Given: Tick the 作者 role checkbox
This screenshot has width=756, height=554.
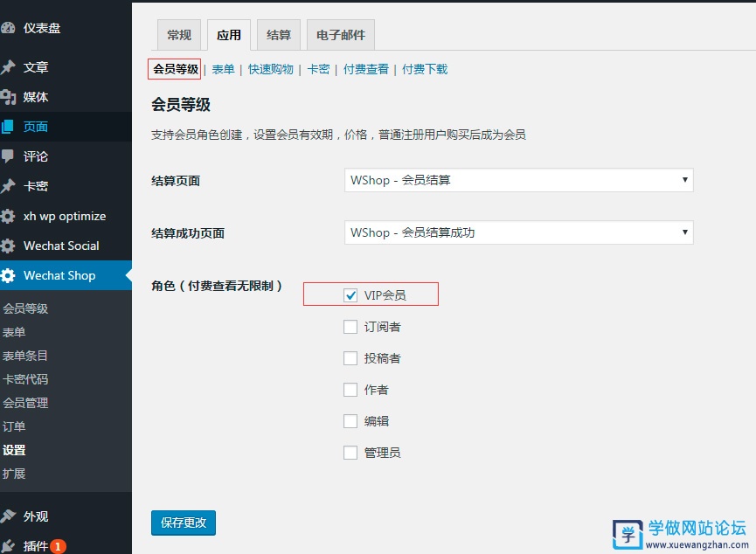Looking at the screenshot, I should point(350,390).
